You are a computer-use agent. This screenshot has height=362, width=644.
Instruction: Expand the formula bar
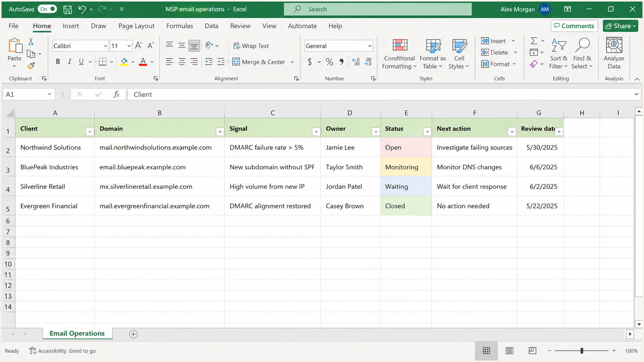(x=636, y=94)
